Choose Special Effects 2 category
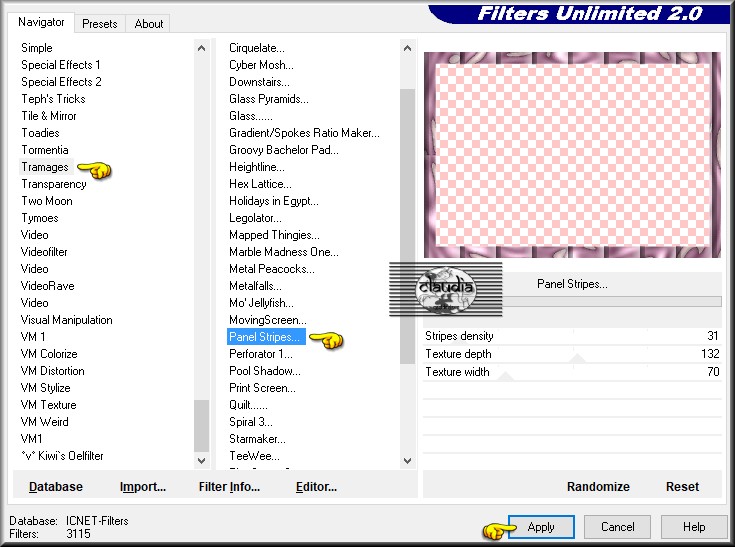 tap(61, 82)
